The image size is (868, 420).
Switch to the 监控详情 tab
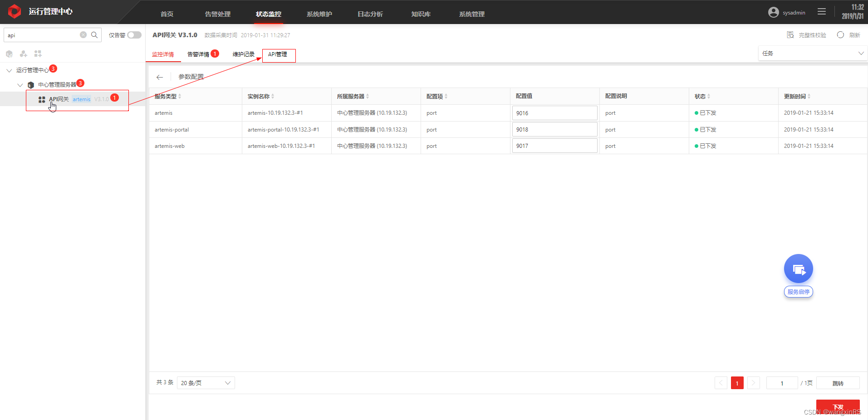(163, 54)
